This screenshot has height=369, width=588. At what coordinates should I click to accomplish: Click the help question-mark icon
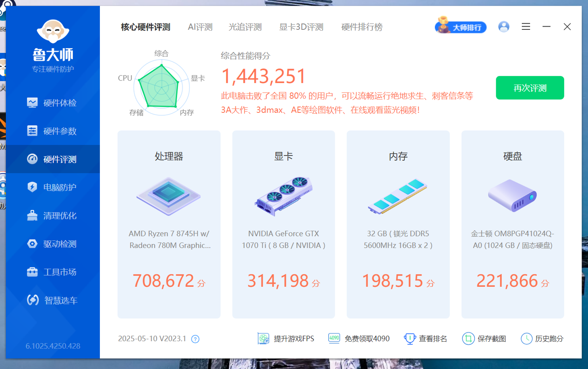[x=195, y=339]
